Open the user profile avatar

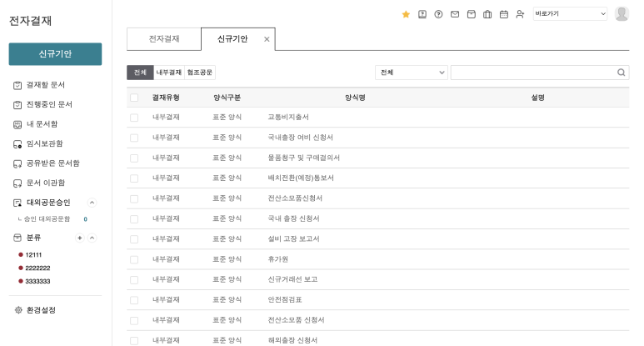[x=622, y=13]
